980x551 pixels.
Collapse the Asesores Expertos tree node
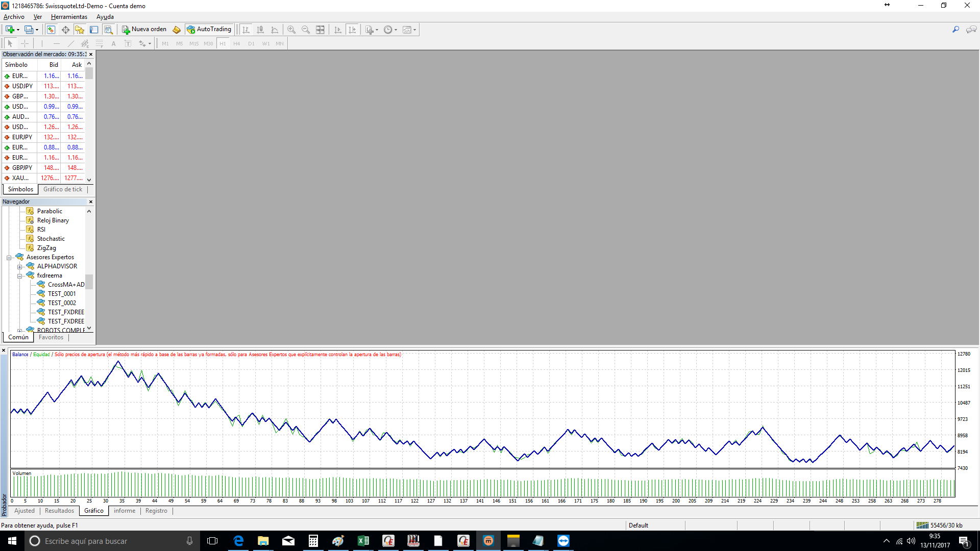9,258
